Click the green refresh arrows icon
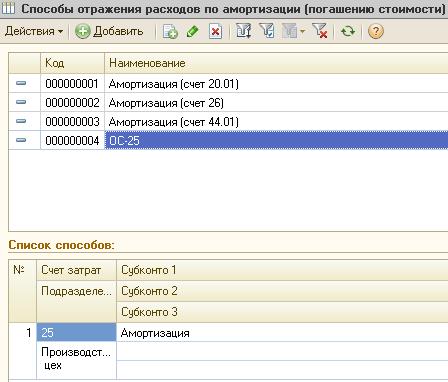 click(348, 32)
